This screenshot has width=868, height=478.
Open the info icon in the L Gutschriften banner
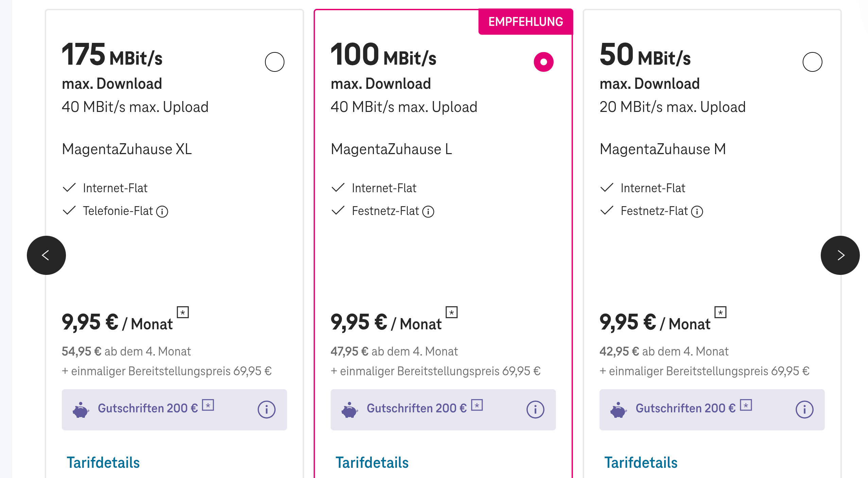pos(535,409)
